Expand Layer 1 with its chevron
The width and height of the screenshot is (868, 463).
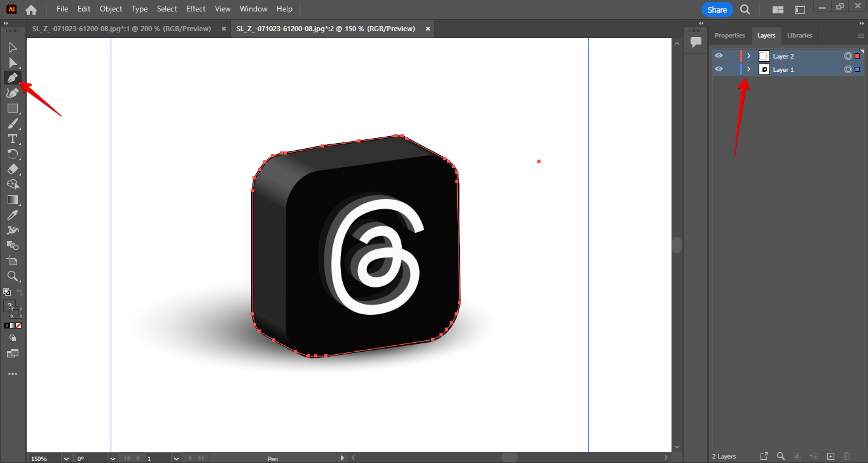click(748, 69)
